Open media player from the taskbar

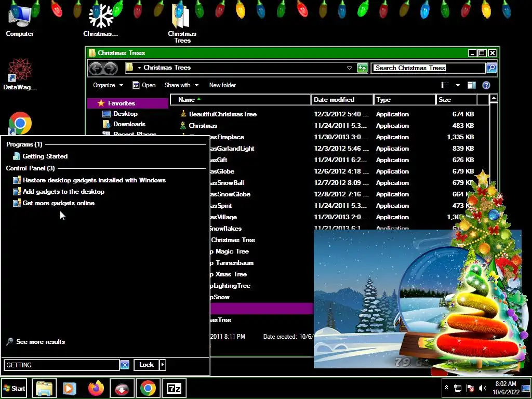click(70, 388)
